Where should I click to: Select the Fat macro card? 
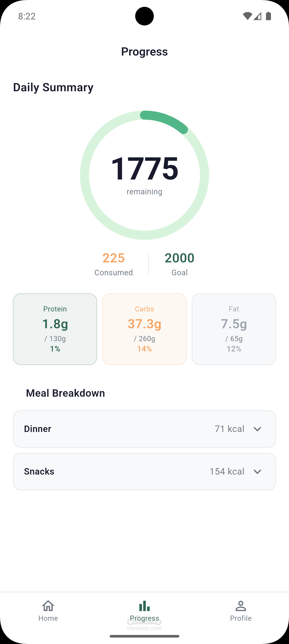pos(234,329)
